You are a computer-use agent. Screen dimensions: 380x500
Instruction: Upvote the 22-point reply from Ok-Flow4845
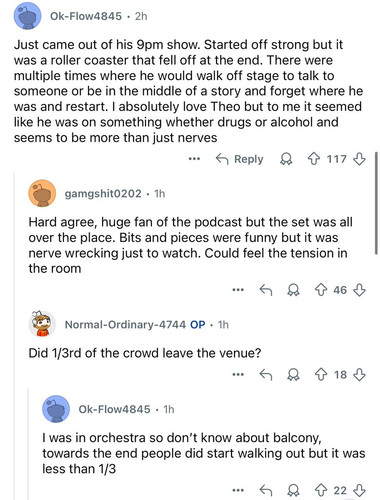tap(321, 490)
